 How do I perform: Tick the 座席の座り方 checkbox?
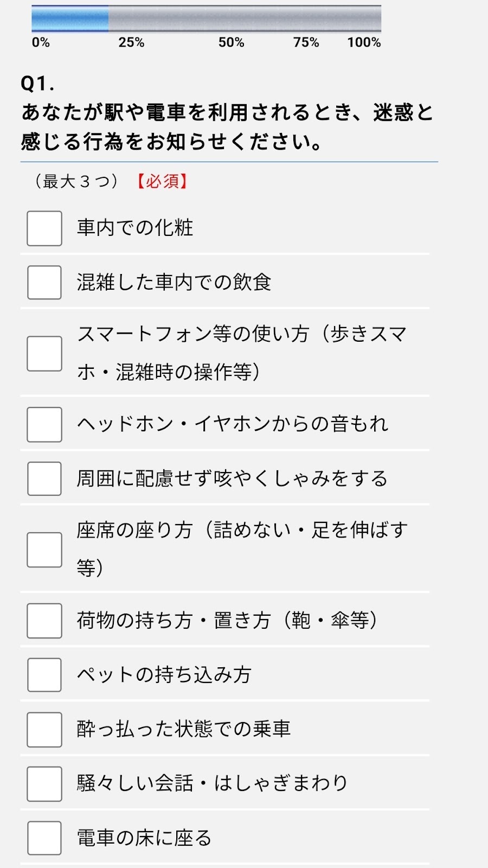pos(44,550)
